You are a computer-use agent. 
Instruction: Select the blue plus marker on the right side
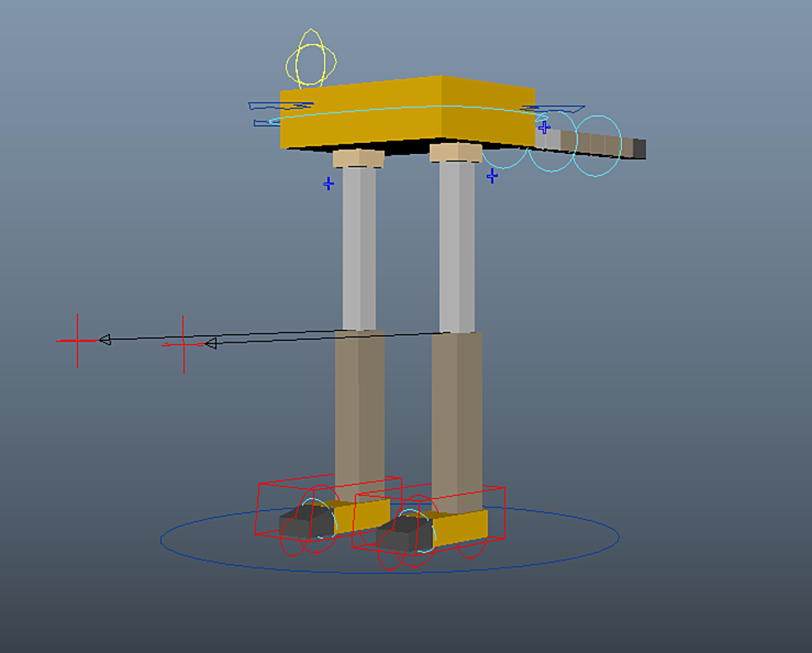pos(544,127)
